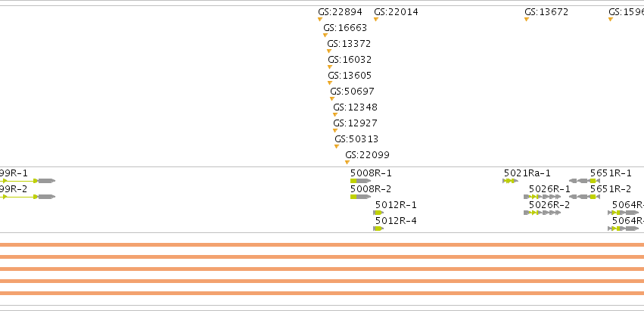Click the GS:22014 label text
644x311 pixels.
(x=396, y=12)
